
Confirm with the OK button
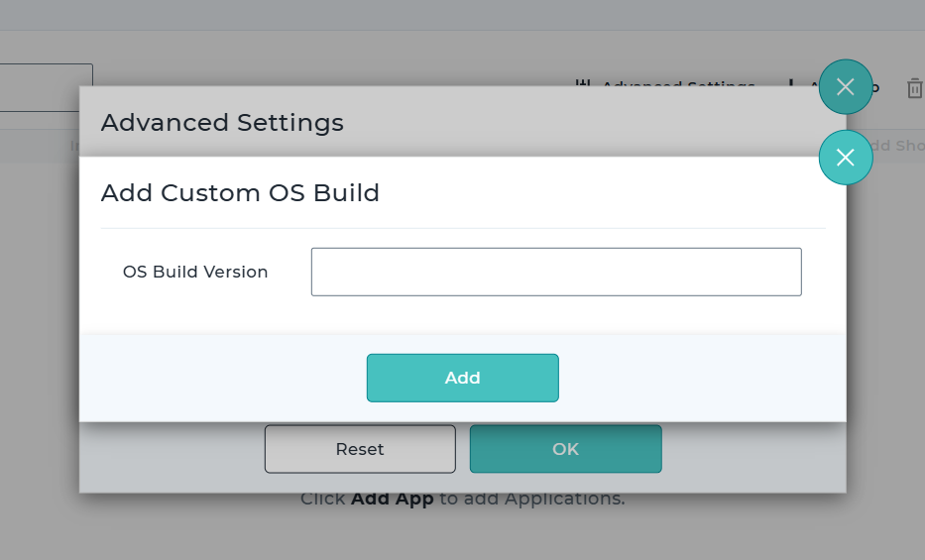click(x=565, y=449)
